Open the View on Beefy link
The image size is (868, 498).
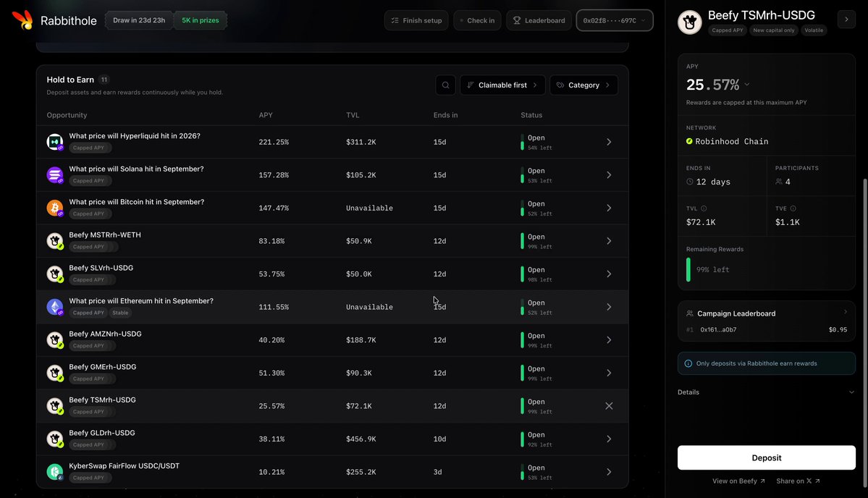[738, 481]
